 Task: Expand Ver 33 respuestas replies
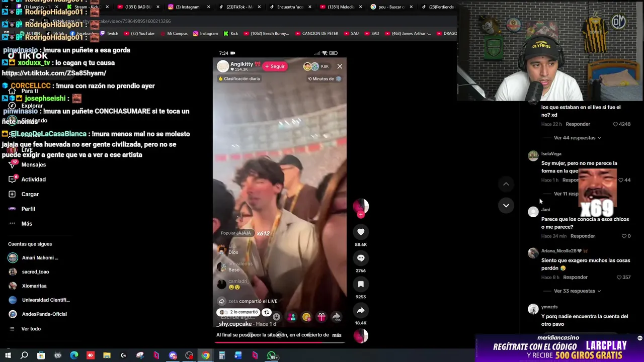pos(577,291)
